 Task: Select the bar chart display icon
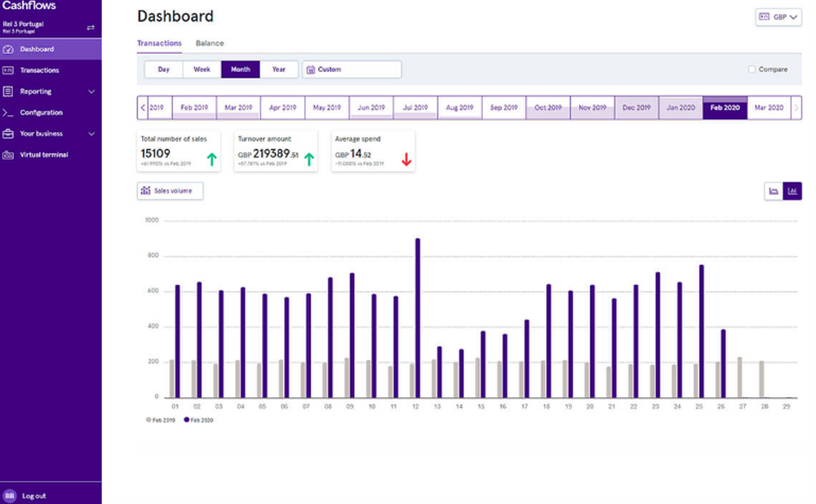tap(792, 191)
